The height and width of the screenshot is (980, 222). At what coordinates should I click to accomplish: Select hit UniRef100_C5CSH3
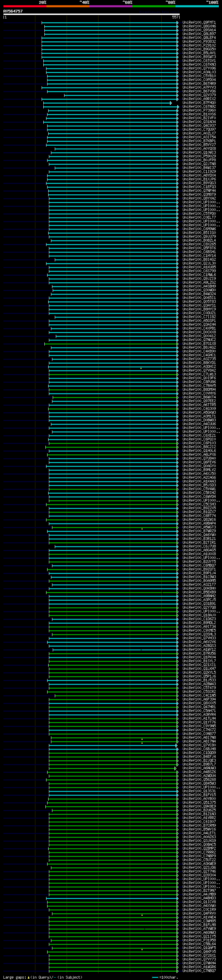[199, 504]
